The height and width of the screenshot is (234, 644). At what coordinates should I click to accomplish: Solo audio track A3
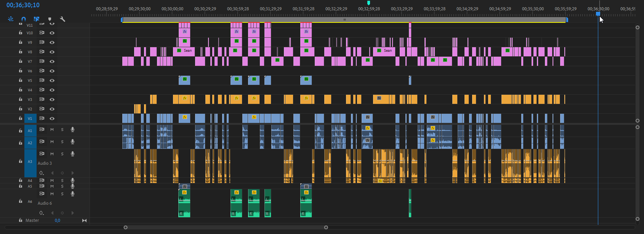pos(62,154)
